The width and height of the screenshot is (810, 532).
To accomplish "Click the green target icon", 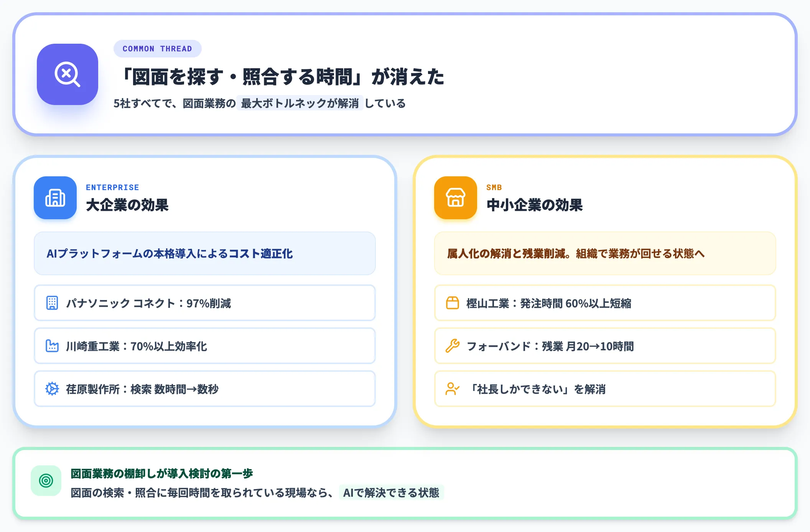I will pyautogui.click(x=46, y=481).
